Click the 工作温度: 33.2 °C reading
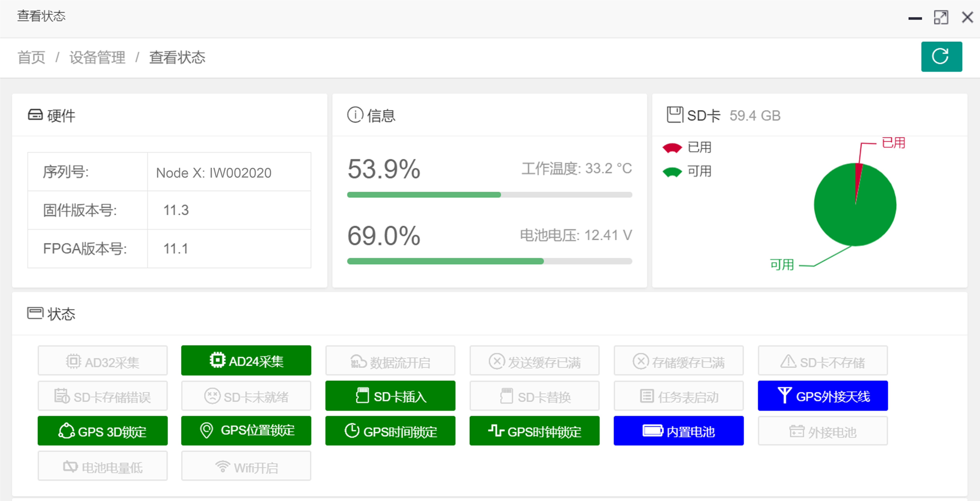The height and width of the screenshot is (501, 980). coord(576,169)
